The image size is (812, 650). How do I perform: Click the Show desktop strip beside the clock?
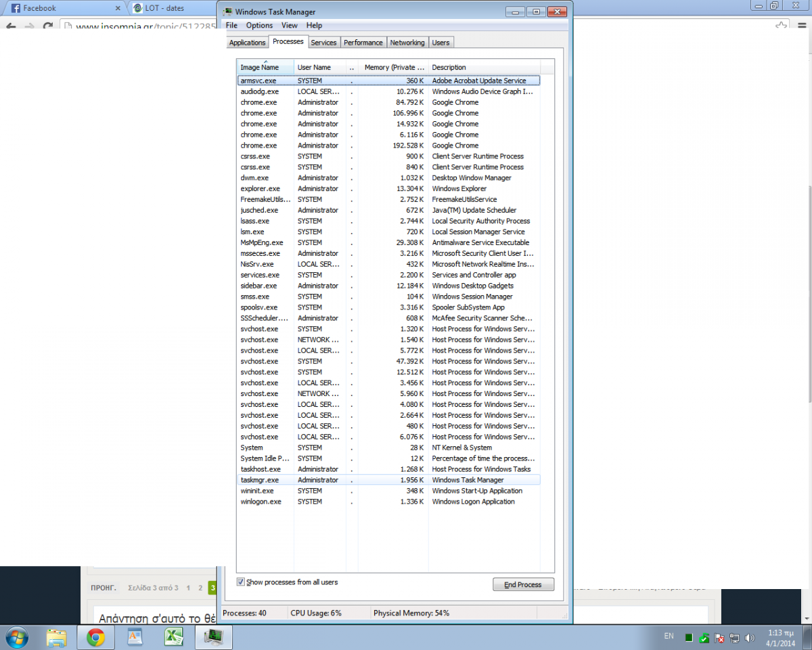(x=807, y=637)
